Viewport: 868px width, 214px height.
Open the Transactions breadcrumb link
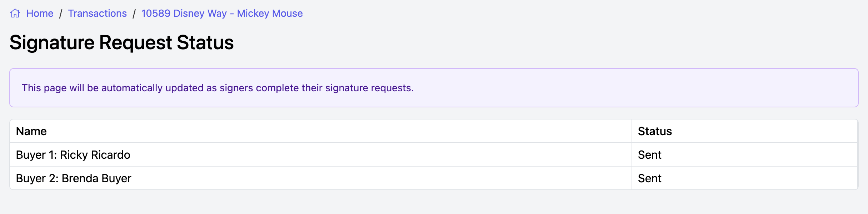click(x=98, y=14)
